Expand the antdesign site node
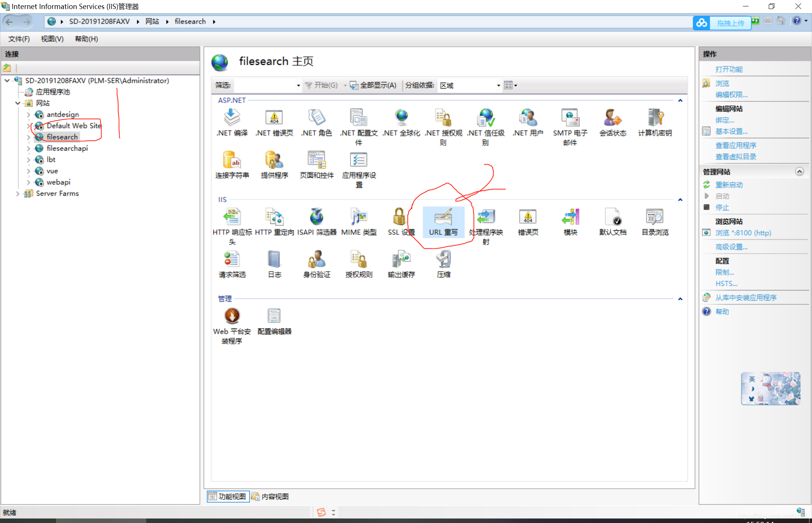The image size is (812, 523). (x=29, y=115)
